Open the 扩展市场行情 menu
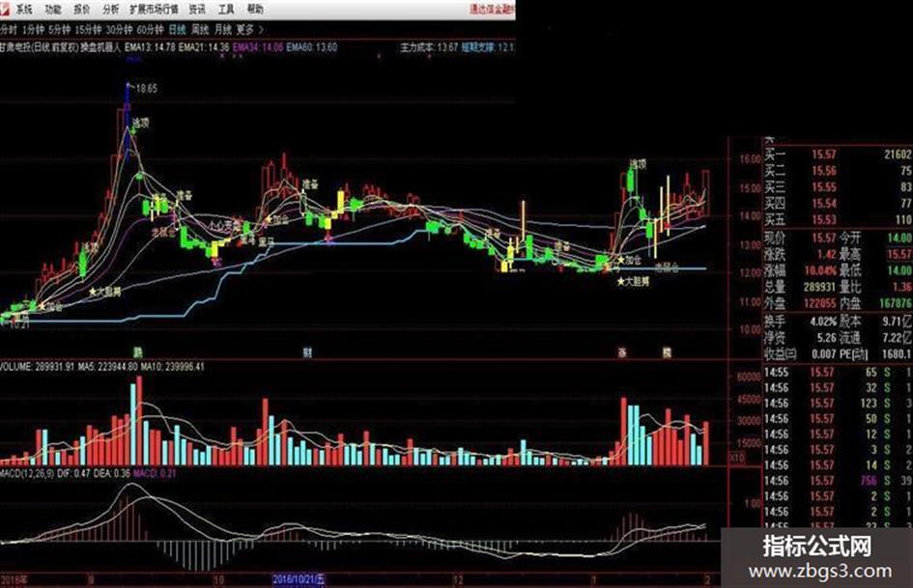This screenshot has height=588, width=913. (x=154, y=9)
